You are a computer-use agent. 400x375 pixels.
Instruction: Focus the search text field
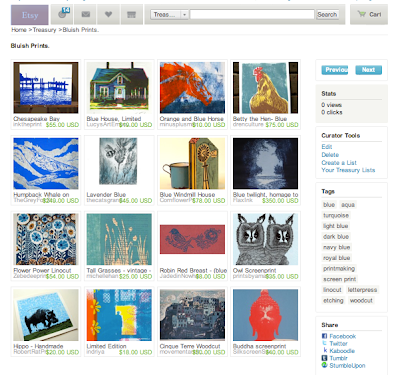[252, 14]
